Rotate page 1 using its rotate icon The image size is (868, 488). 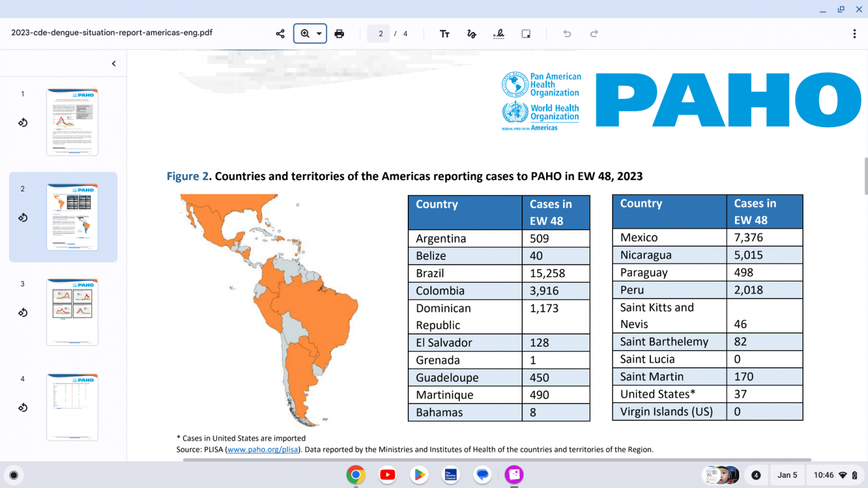click(23, 123)
